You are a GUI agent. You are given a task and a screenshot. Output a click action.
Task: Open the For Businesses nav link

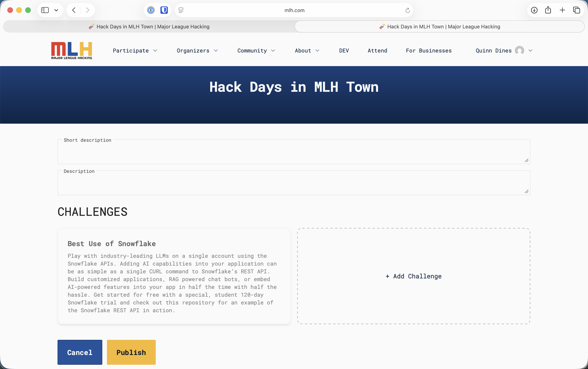pos(429,51)
